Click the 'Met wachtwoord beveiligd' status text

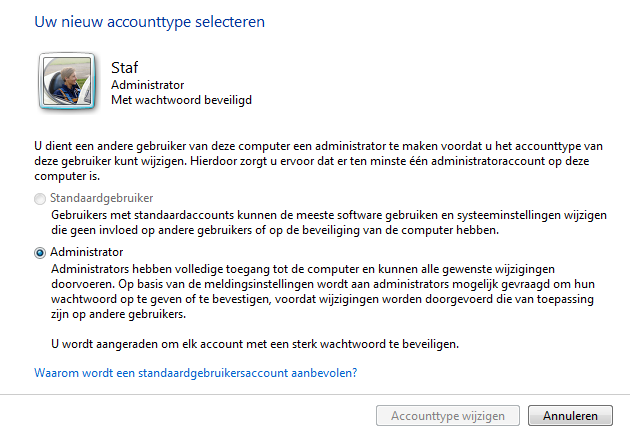point(181,100)
